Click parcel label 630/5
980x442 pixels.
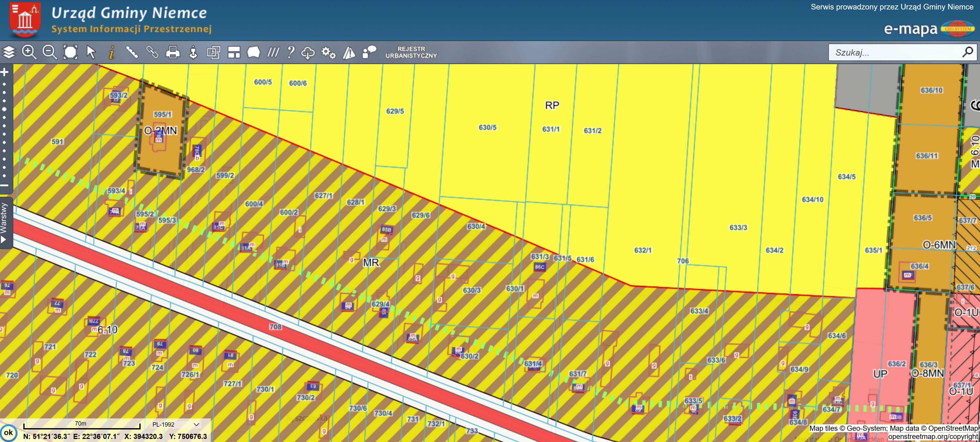[487, 128]
